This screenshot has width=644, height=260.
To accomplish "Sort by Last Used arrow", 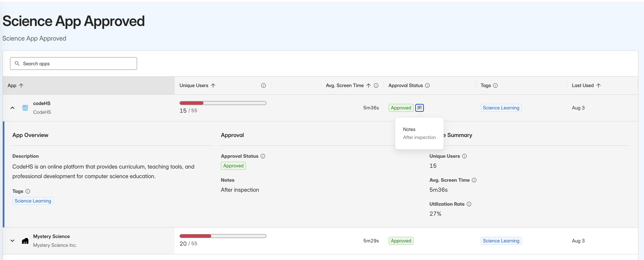I will pos(598,85).
